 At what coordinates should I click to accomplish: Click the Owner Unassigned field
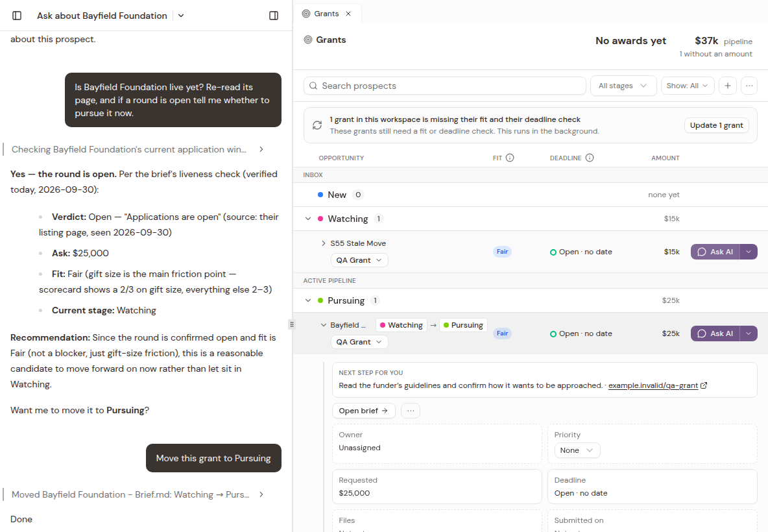click(437, 444)
